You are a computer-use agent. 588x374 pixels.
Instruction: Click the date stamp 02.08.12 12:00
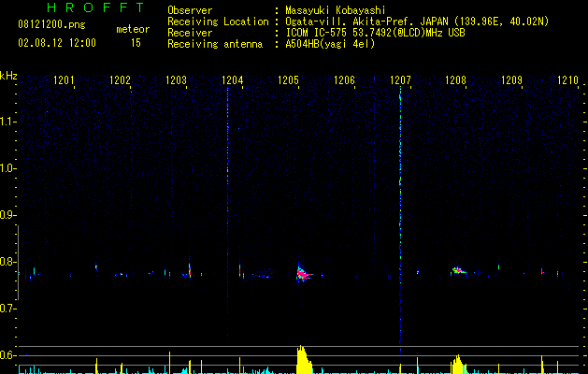tap(57, 43)
